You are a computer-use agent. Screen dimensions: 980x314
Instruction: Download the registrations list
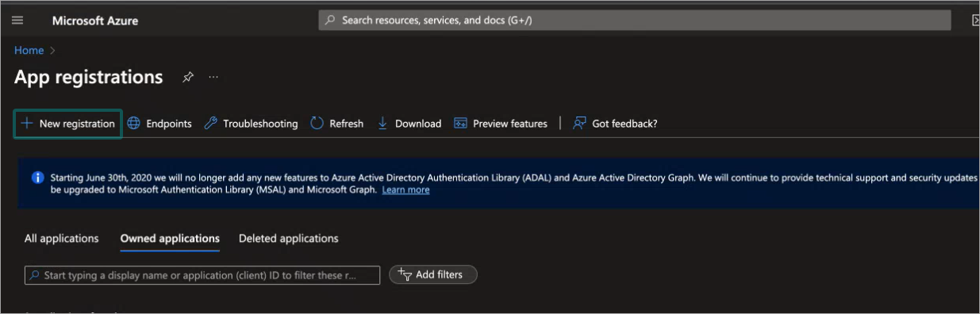tap(409, 124)
